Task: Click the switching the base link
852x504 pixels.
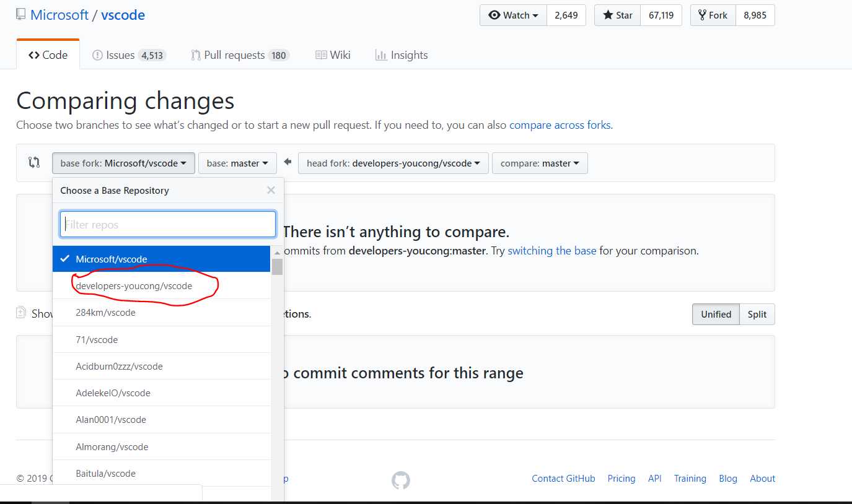Action: [551, 251]
